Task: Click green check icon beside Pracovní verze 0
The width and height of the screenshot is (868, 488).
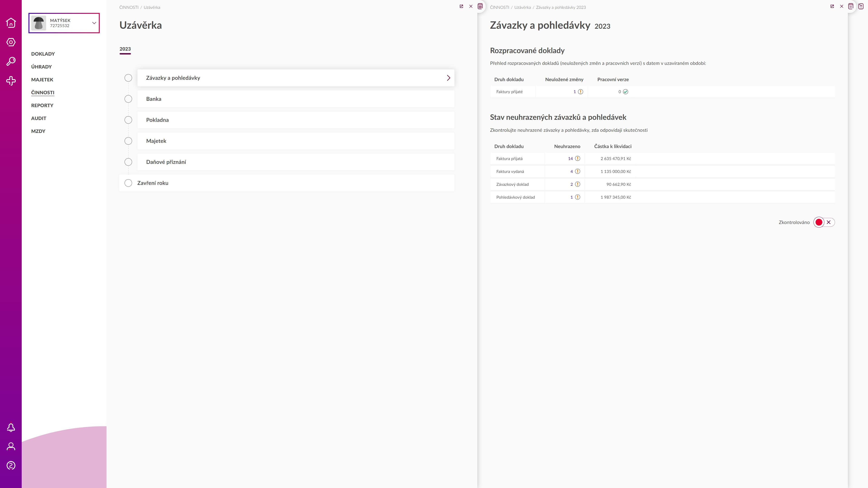Action: coord(625,92)
